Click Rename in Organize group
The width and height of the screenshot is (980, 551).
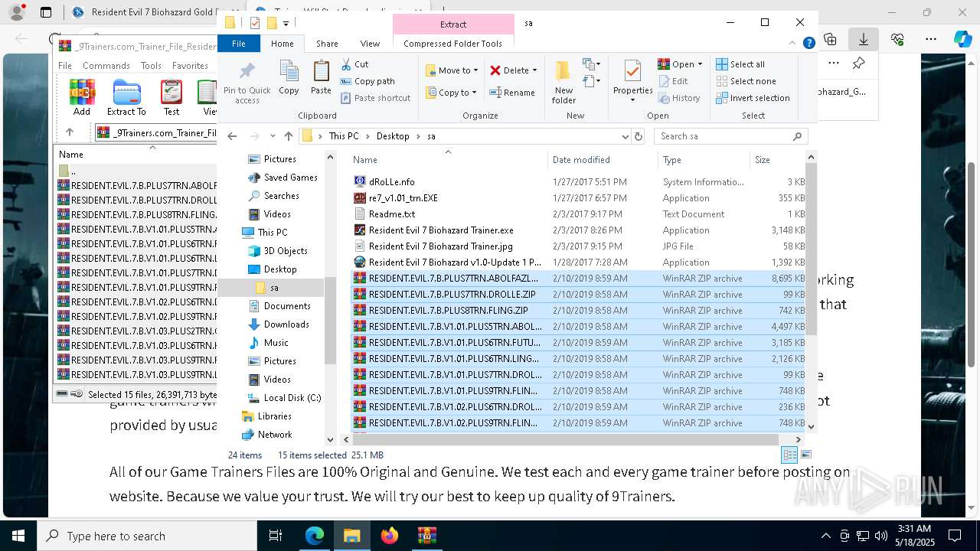pos(512,93)
